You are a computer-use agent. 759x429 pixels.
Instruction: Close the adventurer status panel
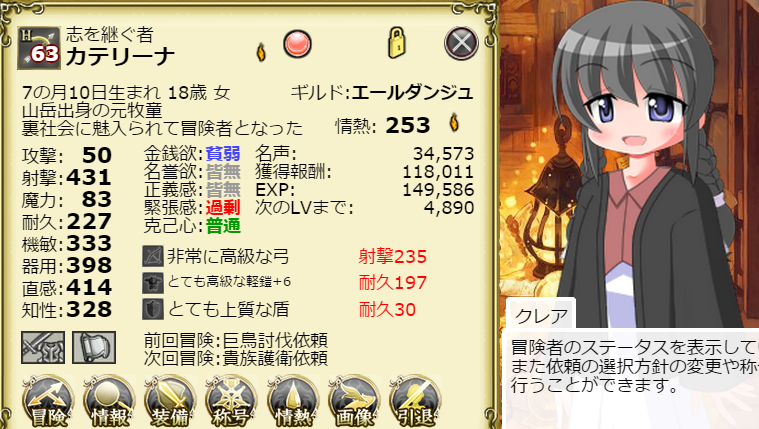click(461, 43)
